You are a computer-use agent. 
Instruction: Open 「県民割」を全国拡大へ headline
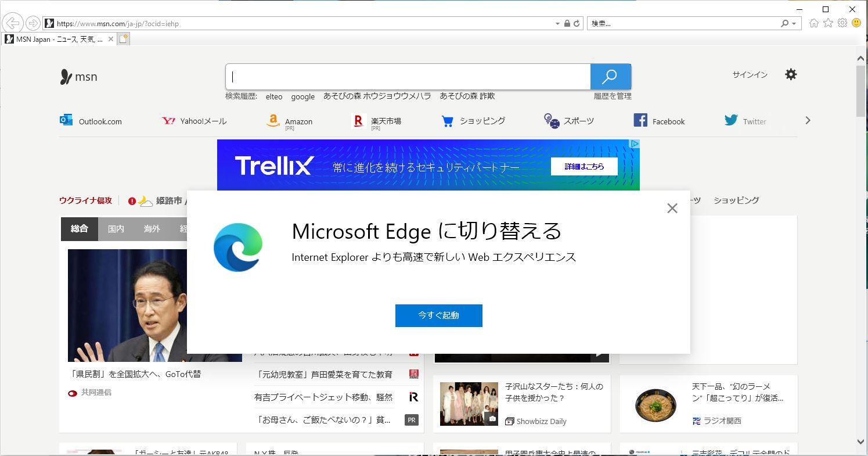pos(135,374)
